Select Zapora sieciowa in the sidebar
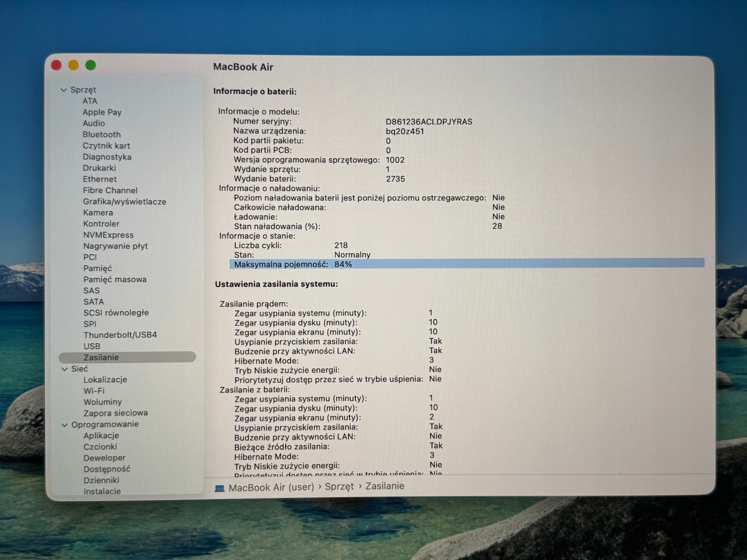The image size is (747, 560). tap(116, 413)
